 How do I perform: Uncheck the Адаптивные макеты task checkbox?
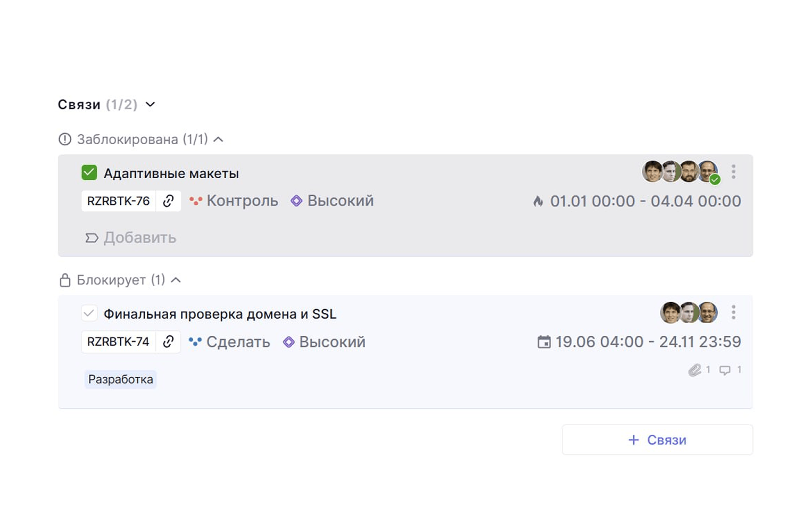89,173
